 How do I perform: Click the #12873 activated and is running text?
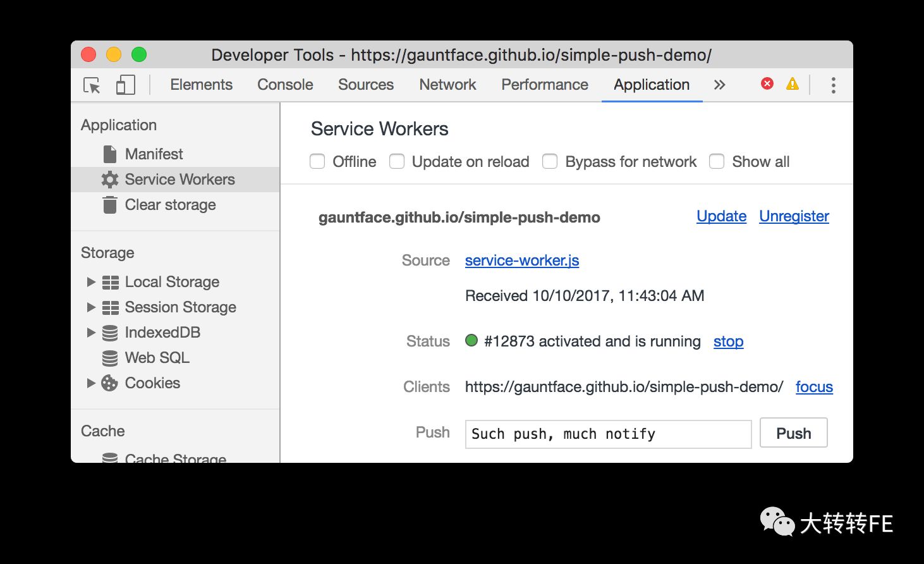click(x=592, y=341)
